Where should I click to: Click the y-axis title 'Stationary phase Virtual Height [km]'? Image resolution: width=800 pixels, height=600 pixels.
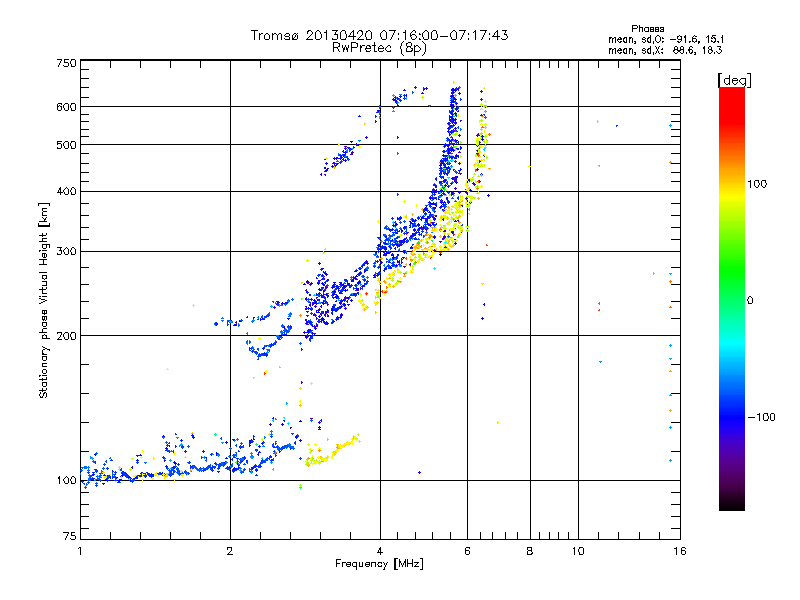tap(44, 301)
